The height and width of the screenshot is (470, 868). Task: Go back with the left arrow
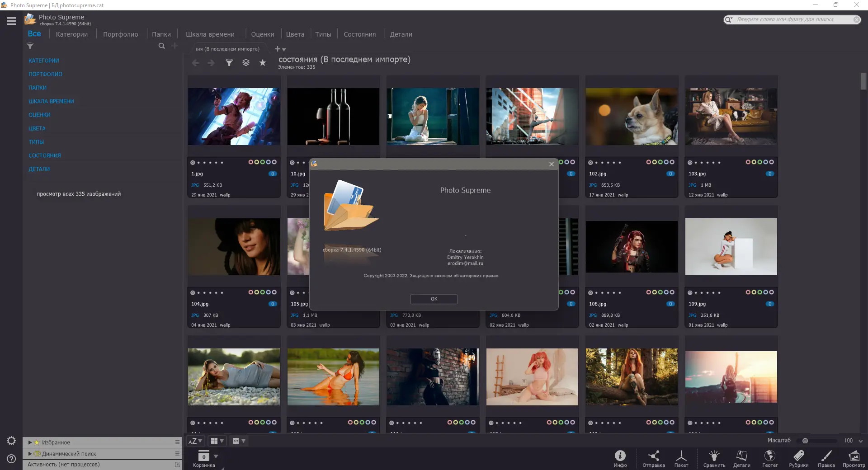click(x=195, y=63)
